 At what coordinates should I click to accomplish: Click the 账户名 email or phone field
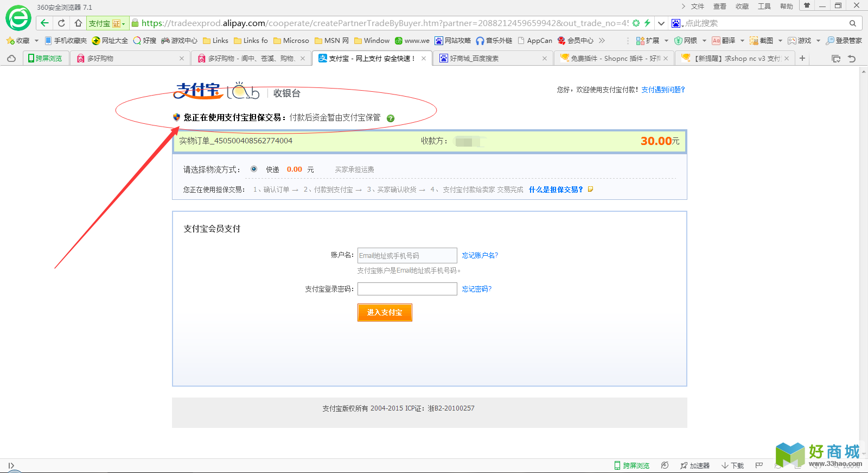407,255
